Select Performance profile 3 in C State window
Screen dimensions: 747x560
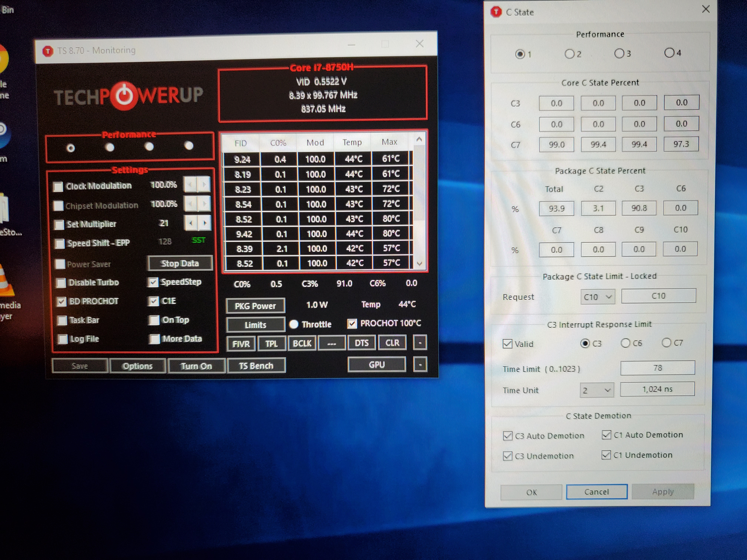point(619,53)
